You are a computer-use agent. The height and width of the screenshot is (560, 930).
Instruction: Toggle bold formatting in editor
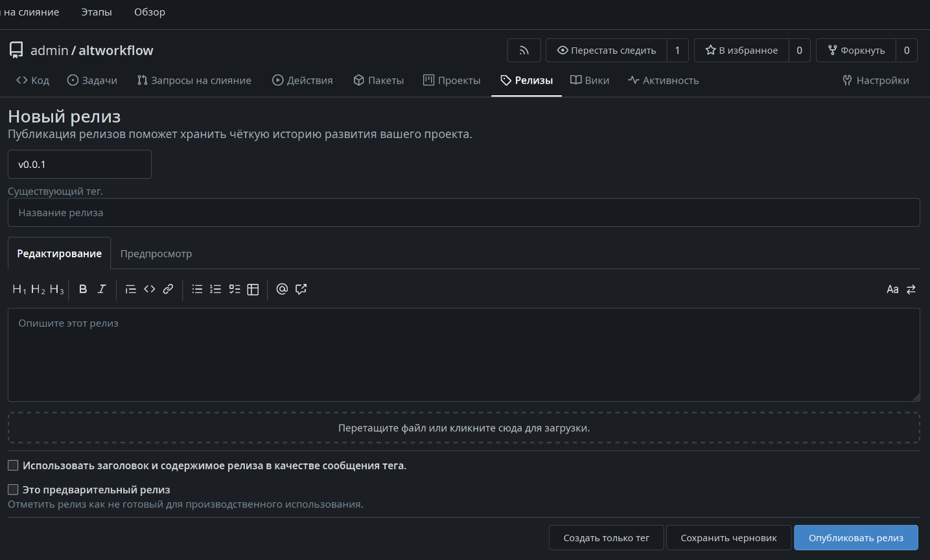83,289
